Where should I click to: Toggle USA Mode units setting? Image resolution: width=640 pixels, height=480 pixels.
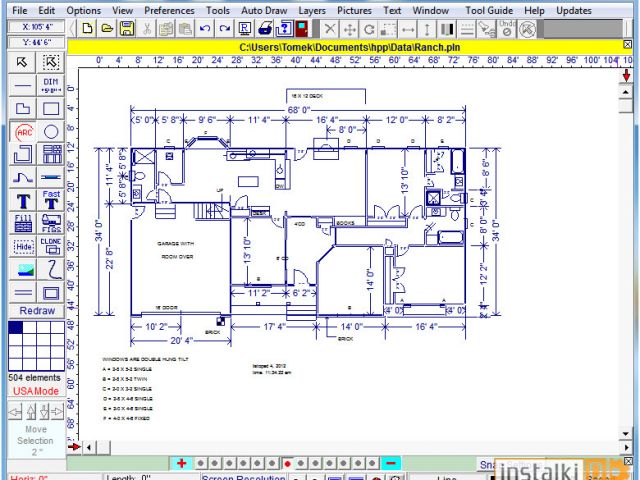point(34,391)
